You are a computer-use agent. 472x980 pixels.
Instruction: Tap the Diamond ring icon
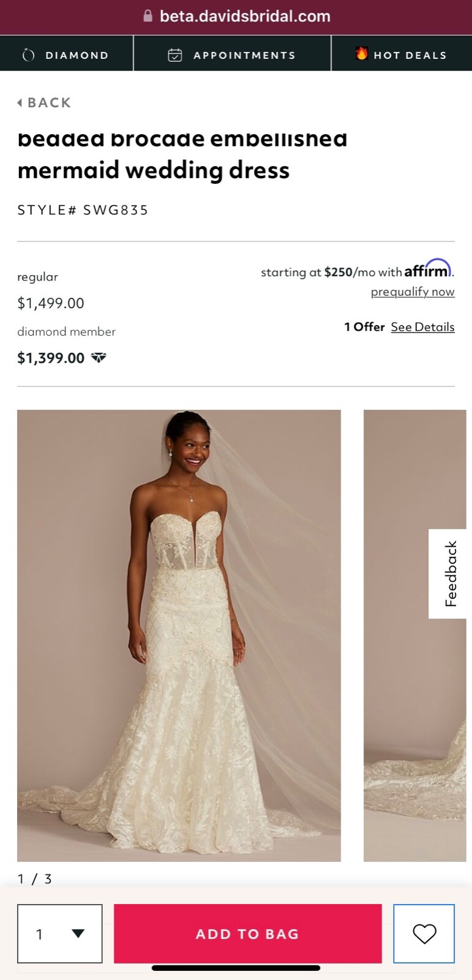click(x=28, y=55)
